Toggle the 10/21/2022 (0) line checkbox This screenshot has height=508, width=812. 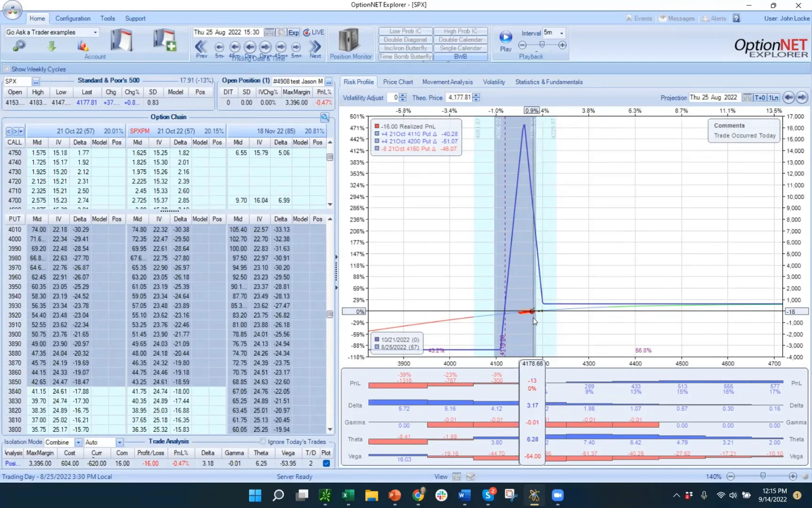click(377, 340)
